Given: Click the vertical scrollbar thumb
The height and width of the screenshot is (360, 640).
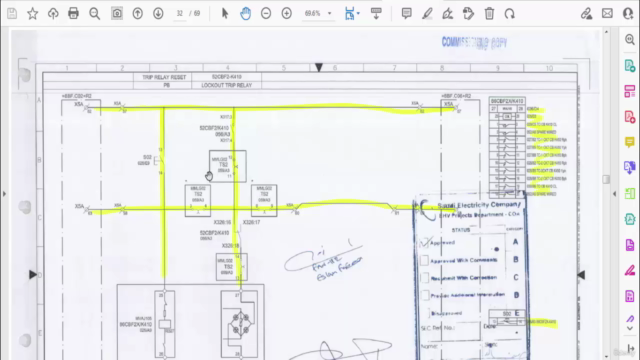Looking at the screenshot, I should (x=606, y=180).
